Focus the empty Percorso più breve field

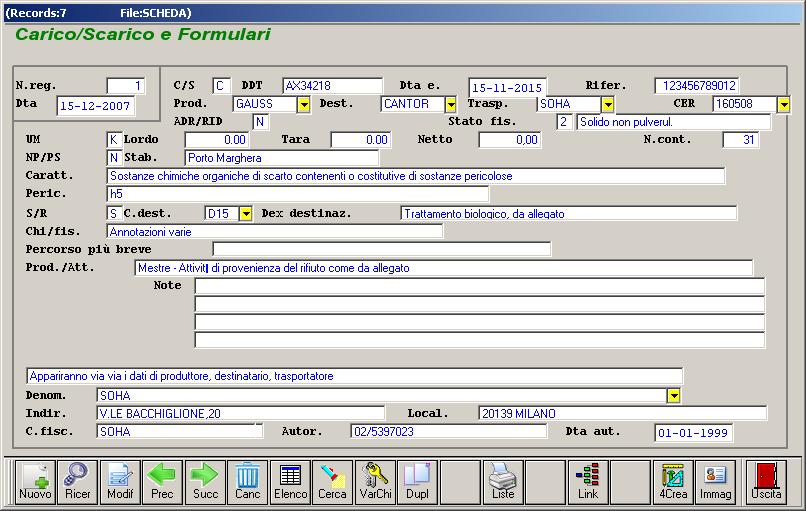tap(381, 249)
